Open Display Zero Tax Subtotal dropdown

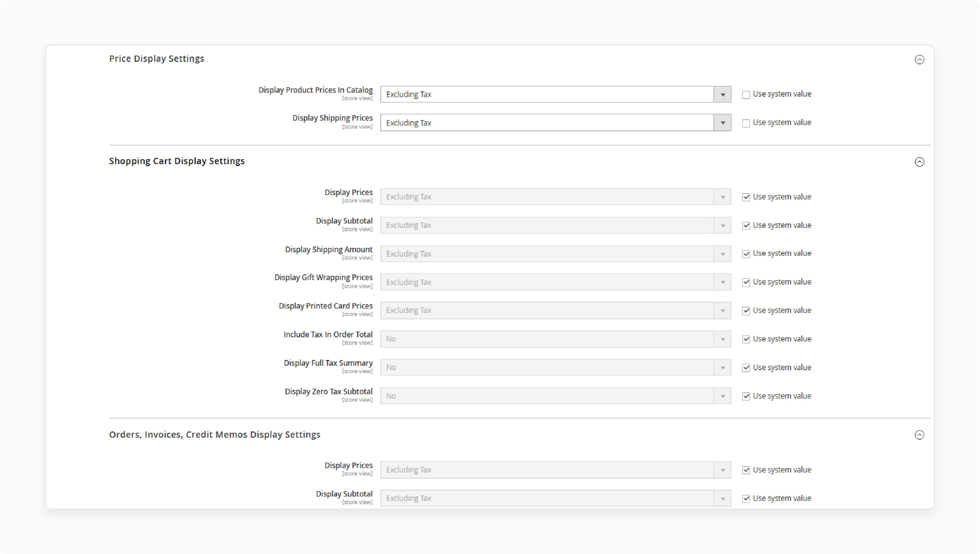555,396
